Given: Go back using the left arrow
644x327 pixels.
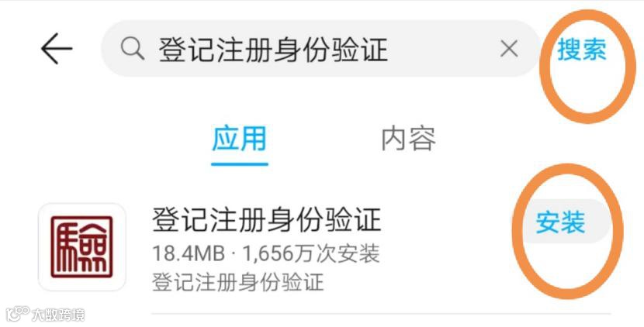Looking at the screenshot, I should pos(57,48).
